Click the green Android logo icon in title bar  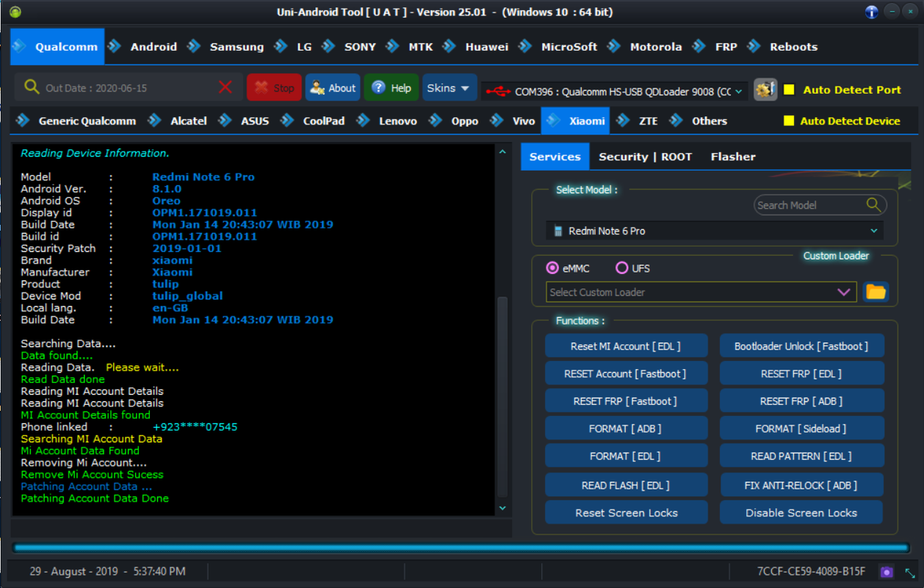click(x=15, y=12)
